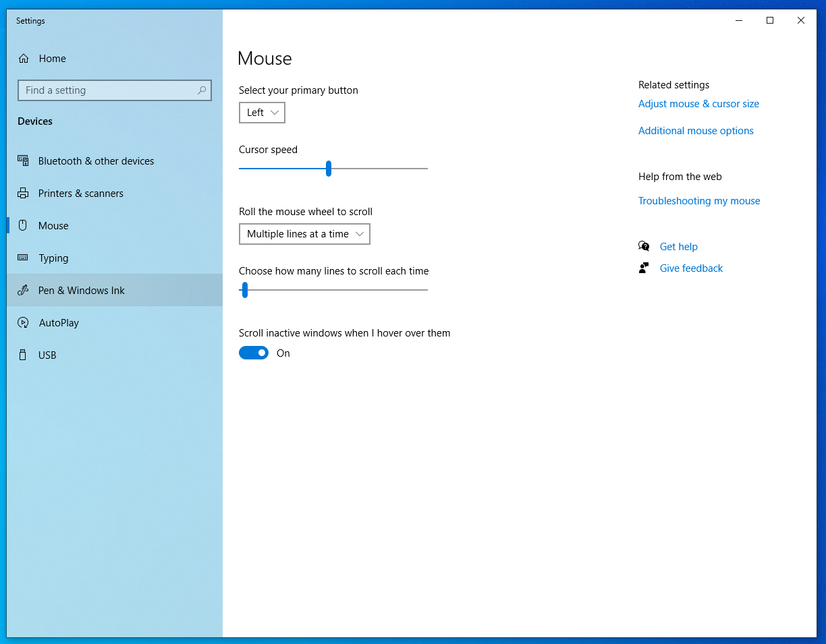Image resolution: width=826 pixels, height=644 pixels.
Task: Select Mouse in the Devices sidebar
Action: coord(53,226)
